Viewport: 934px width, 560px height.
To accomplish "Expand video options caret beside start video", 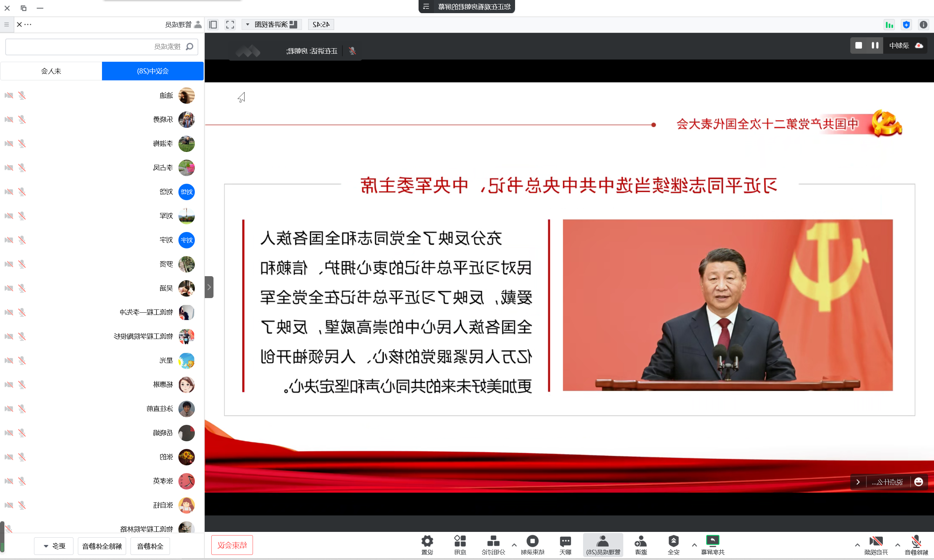I will coord(857,545).
